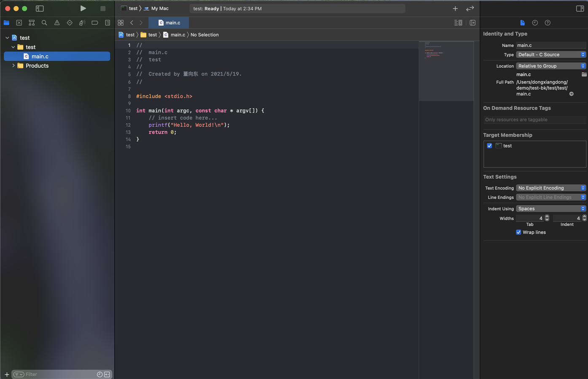Select the test scheme in toolbar
The image size is (588, 379).
click(x=129, y=8)
